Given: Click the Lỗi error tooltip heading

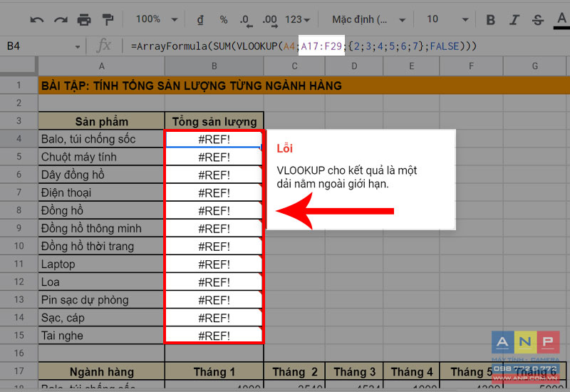Looking at the screenshot, I should (284, 148).
